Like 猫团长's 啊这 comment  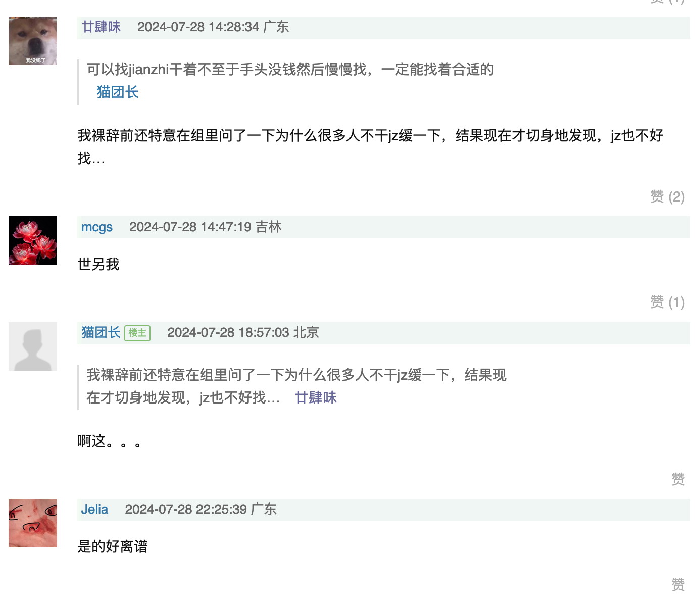pos(678,479)
